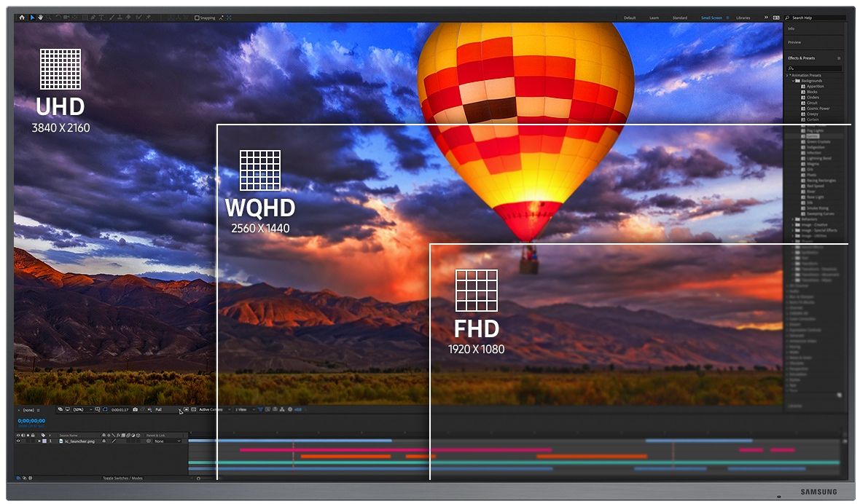The height and width of the screenshot is (504, 860).
Task: Click the Parent & Link column header
Action: [156, 436]
